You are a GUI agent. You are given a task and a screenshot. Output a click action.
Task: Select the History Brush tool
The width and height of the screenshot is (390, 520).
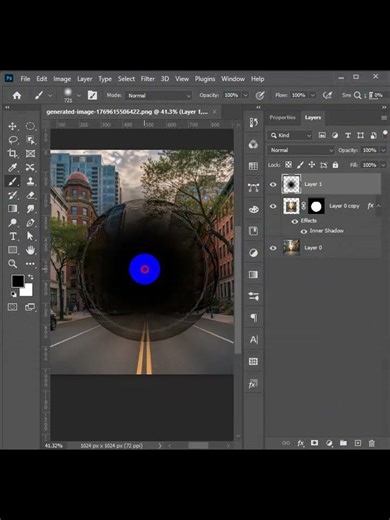[x=13, y=195]
